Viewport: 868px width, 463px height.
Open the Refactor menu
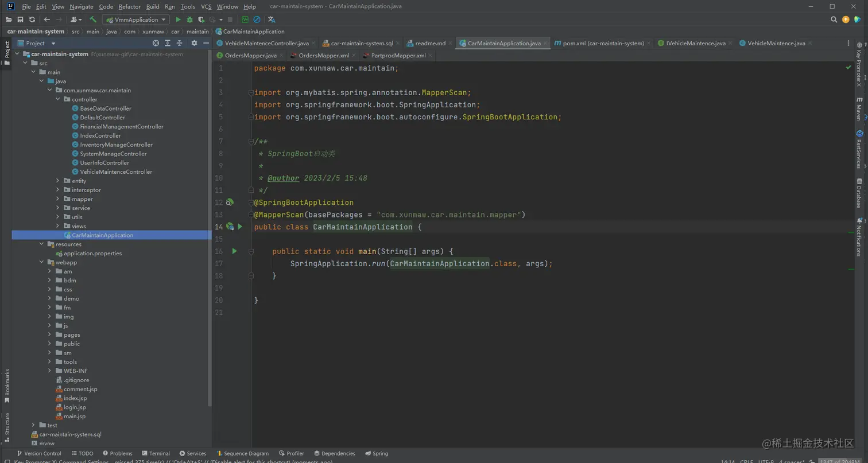pyautogui.click(x=130, y=6)
